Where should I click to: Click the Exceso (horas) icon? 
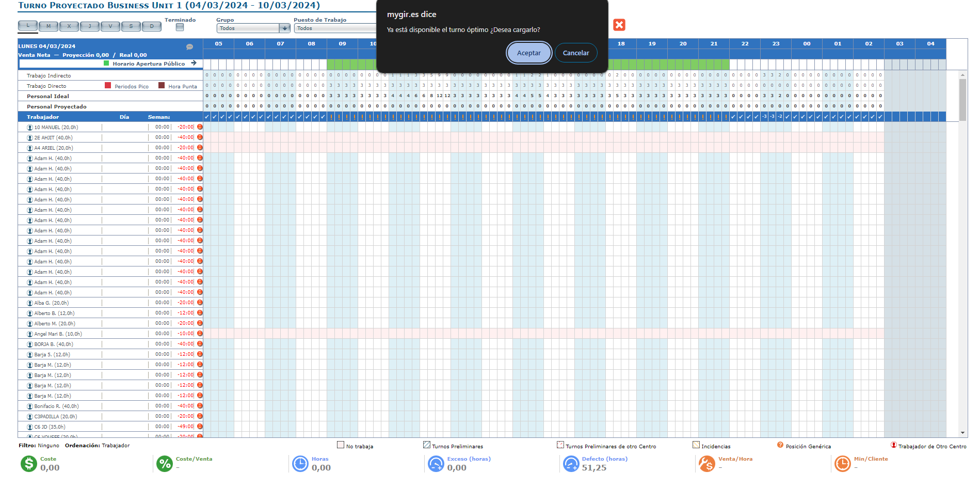(436, 464)
